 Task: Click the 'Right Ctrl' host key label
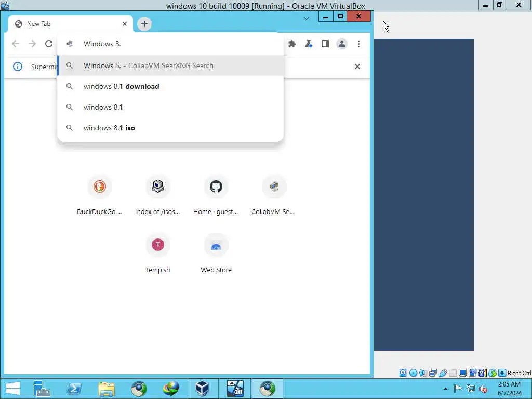[x=520, y=373]
